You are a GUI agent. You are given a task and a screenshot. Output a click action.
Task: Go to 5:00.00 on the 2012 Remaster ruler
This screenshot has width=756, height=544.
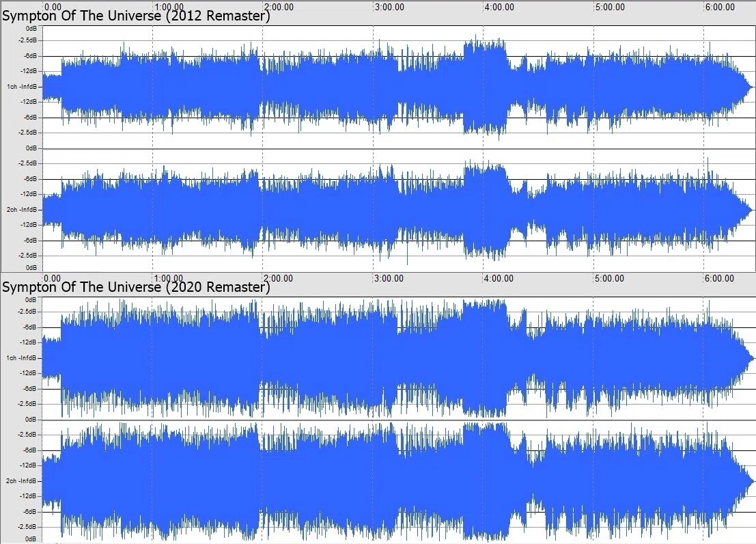pyautogui.click(x=611, y=7)
